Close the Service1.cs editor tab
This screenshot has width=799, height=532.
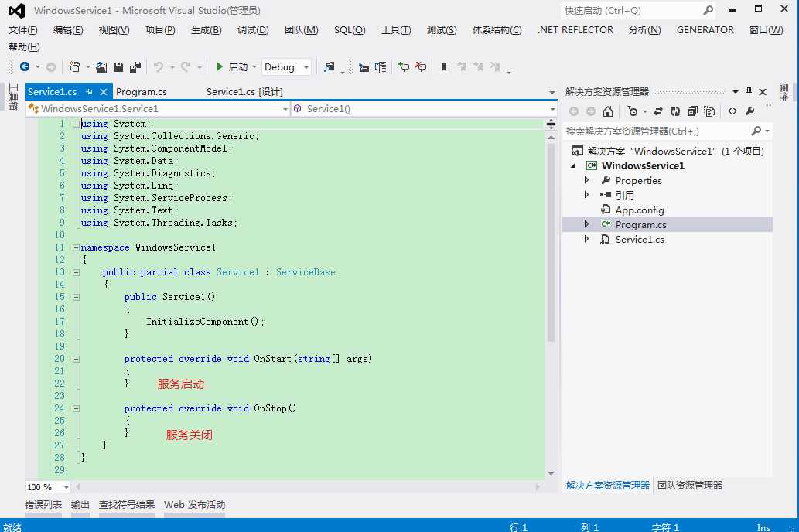pos(104,92)
